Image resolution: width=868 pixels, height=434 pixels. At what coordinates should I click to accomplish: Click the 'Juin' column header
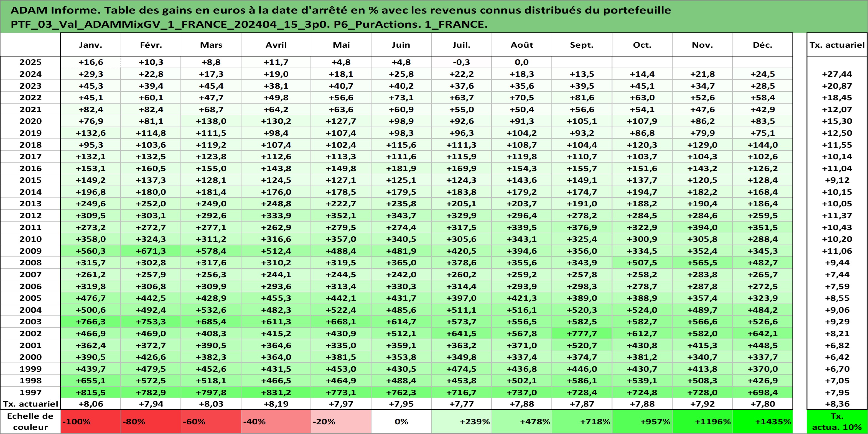click(x=401, y=45)
